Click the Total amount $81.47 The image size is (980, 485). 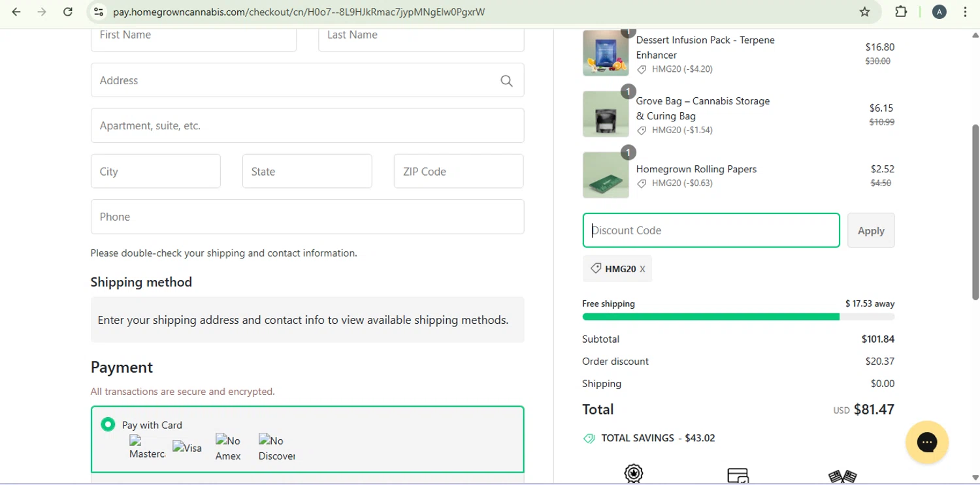(x=874, y=409)
